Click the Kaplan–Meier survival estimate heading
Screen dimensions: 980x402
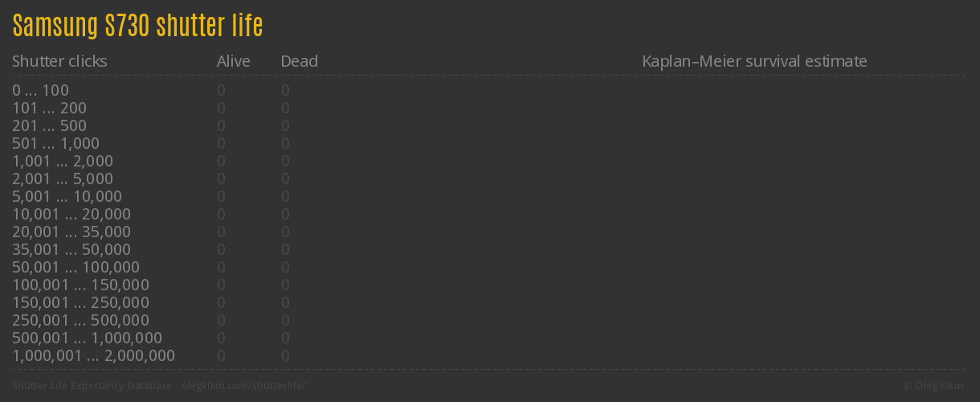(754, 61)
